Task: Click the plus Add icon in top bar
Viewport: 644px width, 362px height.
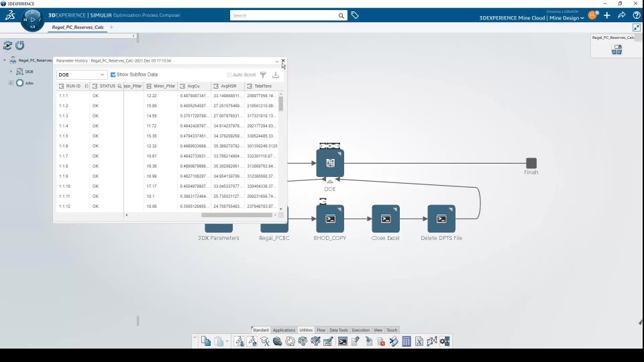Action: tap(607, 15)
